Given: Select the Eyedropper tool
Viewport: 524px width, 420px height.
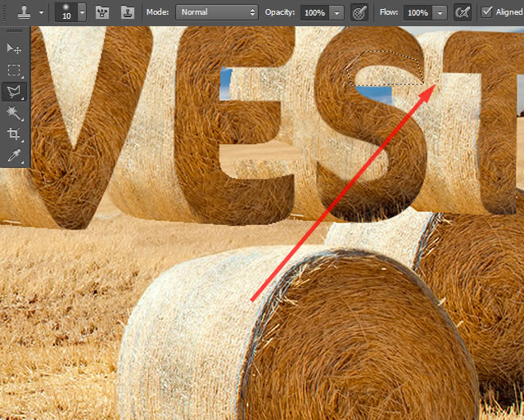Looking at the screenshot, I should tap(14, 156).
